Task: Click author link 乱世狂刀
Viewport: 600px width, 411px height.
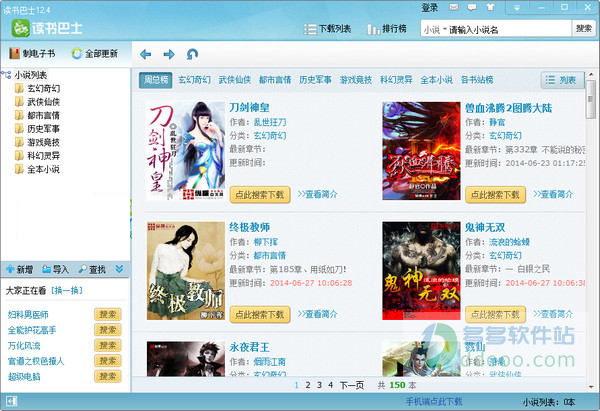Action: coord(270,122)
